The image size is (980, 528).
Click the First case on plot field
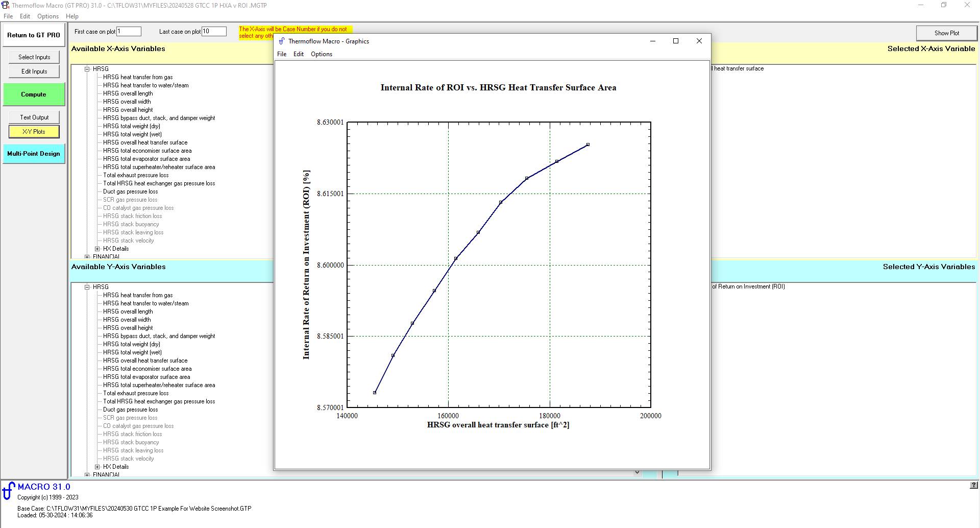point(129,32)
